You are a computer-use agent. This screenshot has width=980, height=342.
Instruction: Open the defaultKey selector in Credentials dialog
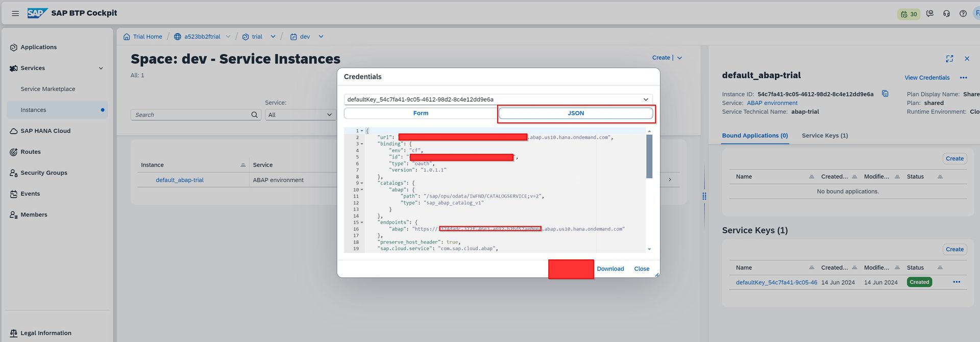click(x=498, y=100)
